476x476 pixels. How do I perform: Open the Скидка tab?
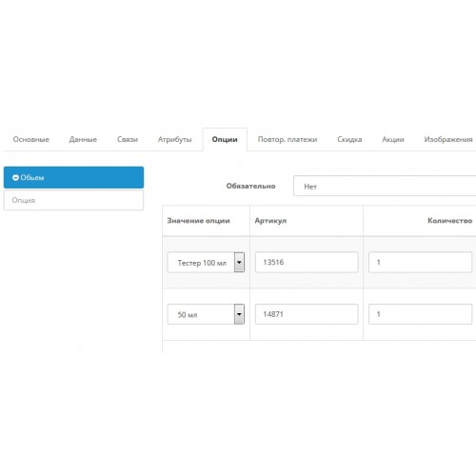[x=349, y=139]
